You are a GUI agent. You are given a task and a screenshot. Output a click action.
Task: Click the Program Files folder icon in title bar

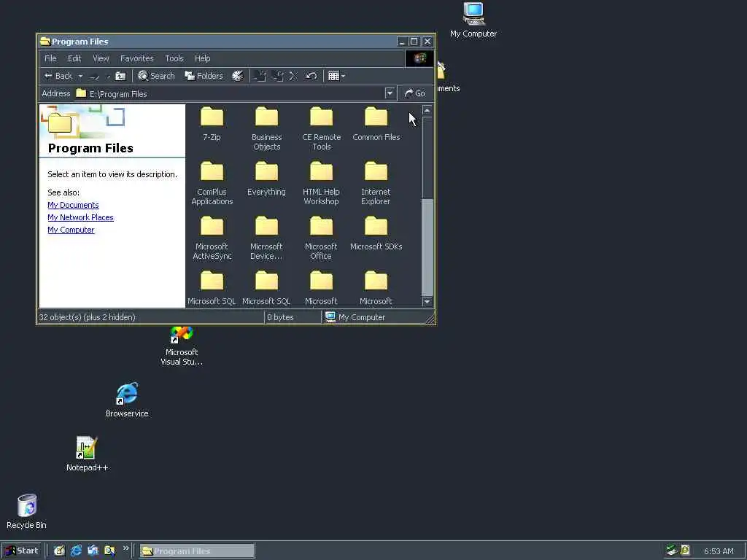tap(45, 42)
